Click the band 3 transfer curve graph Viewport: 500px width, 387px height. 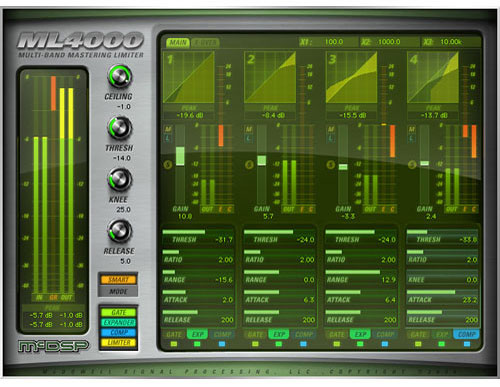(x=351, y=77)
